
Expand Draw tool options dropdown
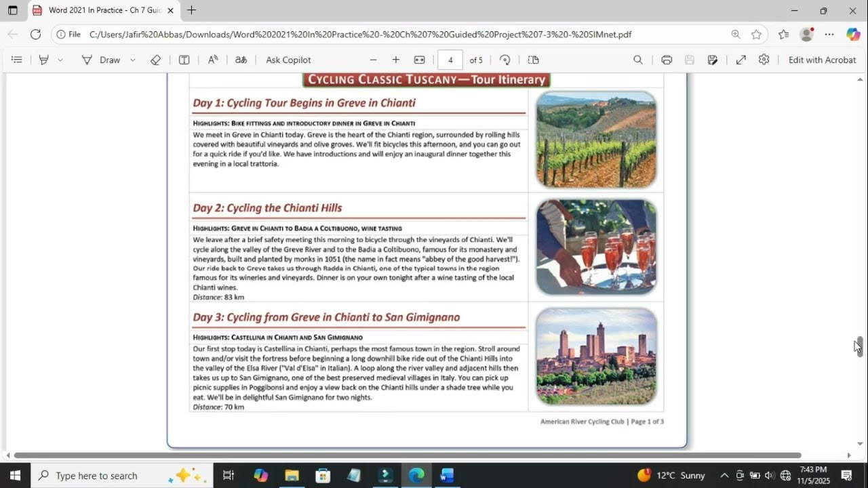133,60
